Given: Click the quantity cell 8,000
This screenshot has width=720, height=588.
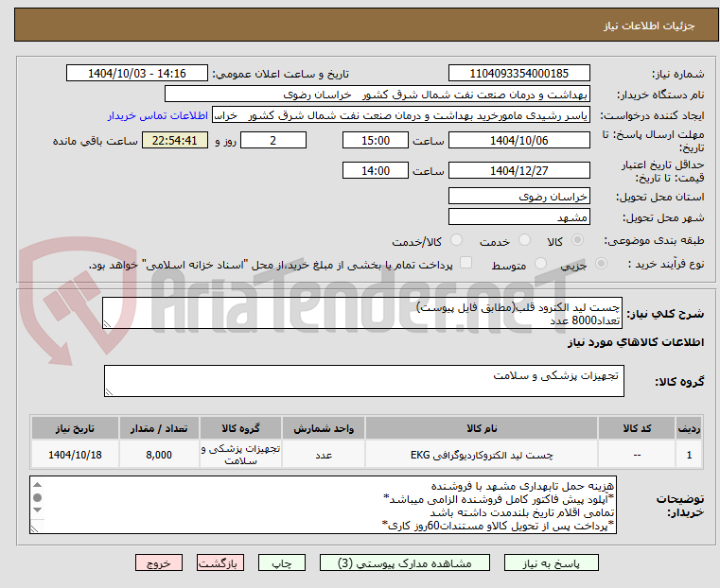Looking at the screenshot, I should click(159, 455).
